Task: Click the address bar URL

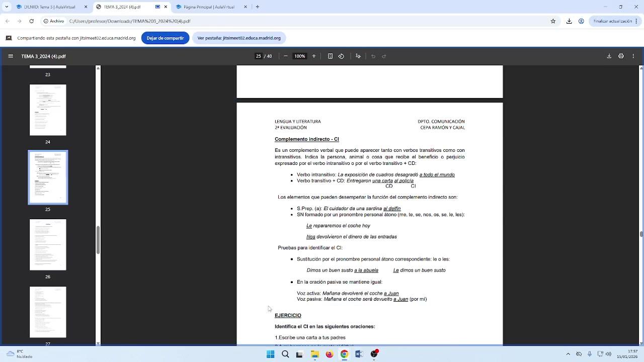Action: pos(130,21)
